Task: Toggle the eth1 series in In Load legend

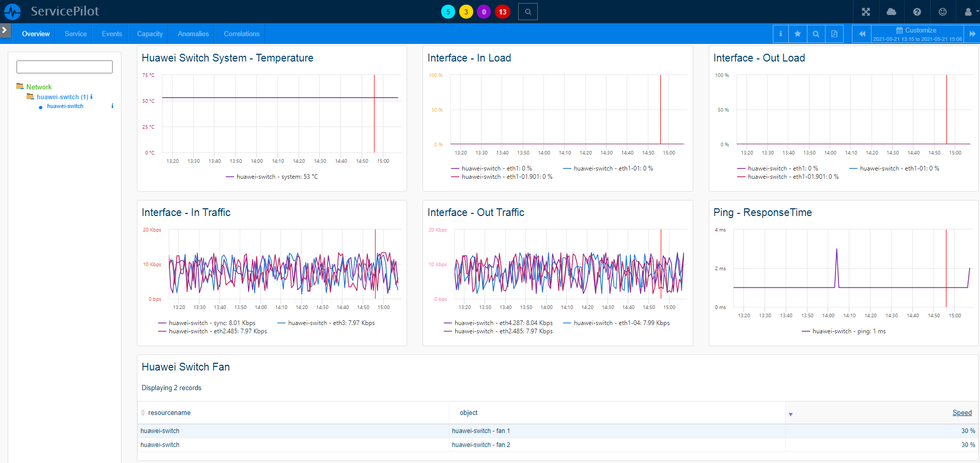Action: point(491,168)
